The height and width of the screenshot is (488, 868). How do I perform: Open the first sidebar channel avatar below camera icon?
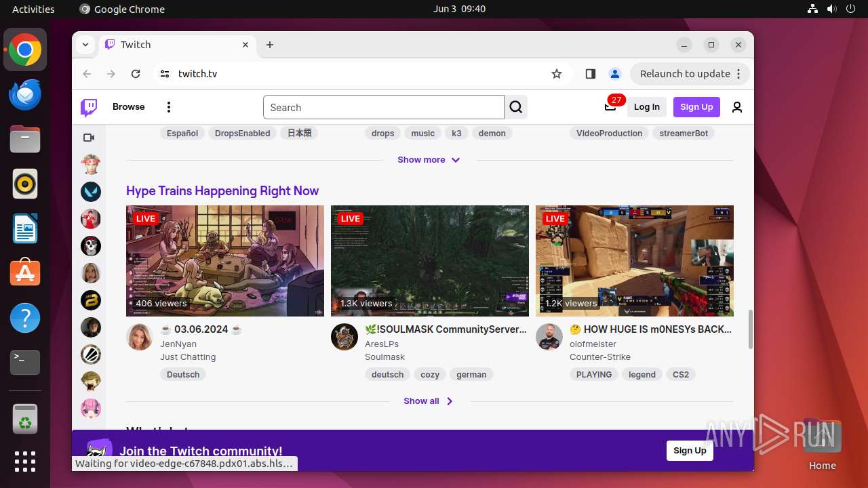click(x=91, y=165)
